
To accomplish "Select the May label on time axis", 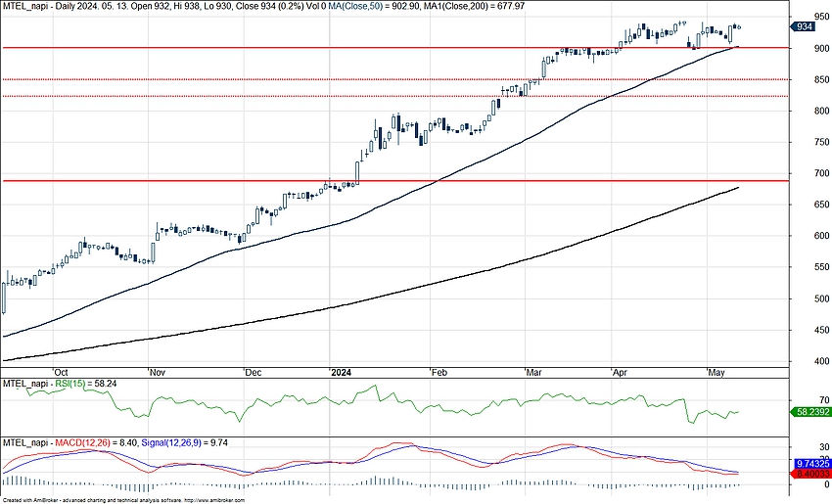I will [x=716, y=373].
